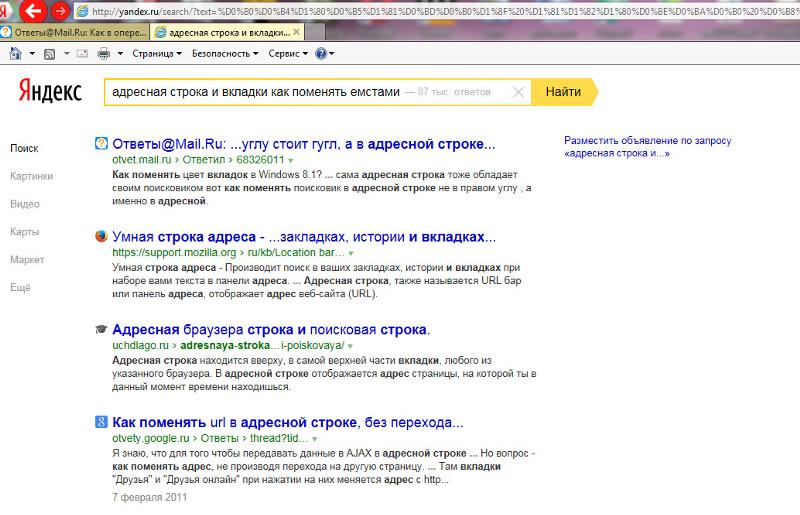Screen dimensions: 800x515
Task: Open 'Адресная браузера строка и поисковая строка' result
Action: [x=271, y=330]
